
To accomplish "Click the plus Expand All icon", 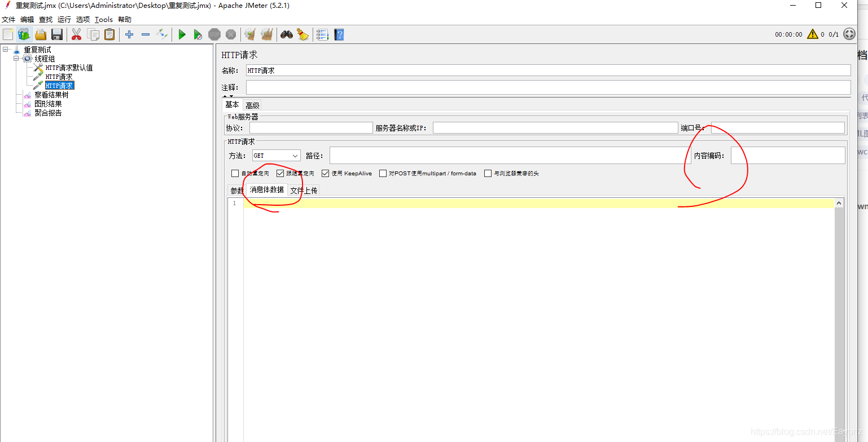I will point(129,34).
